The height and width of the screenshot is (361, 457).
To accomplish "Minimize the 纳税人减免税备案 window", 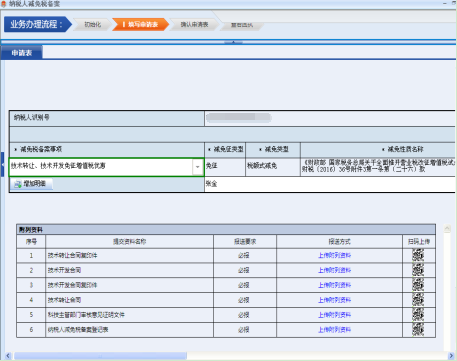I will [x=445, y=3].
